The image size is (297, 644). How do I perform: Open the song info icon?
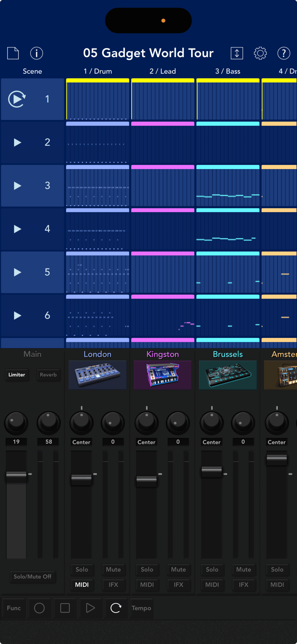click(36, 53)
